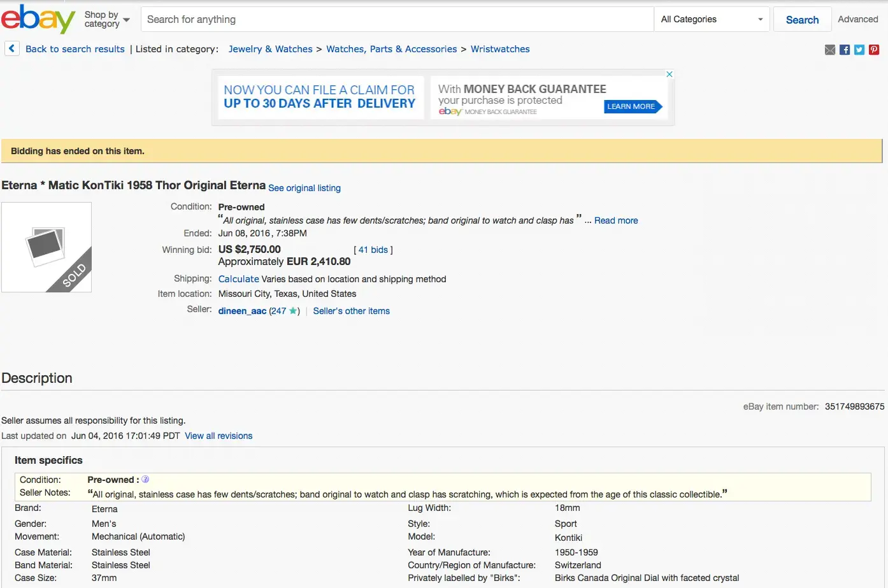Close the money back guarantee ad
The image size is (888, 588).
coord(670,74)
